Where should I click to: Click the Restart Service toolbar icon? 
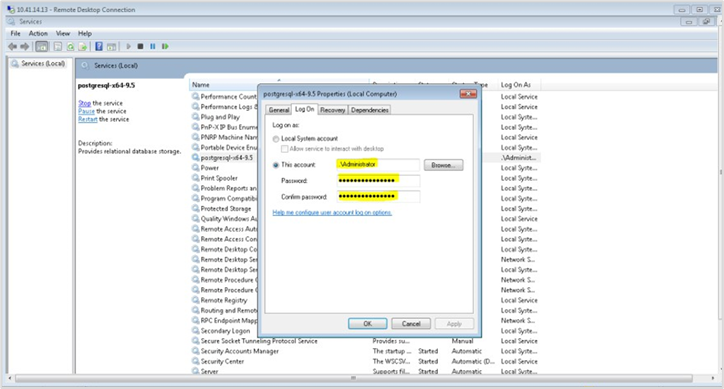[x=165, y=47]
